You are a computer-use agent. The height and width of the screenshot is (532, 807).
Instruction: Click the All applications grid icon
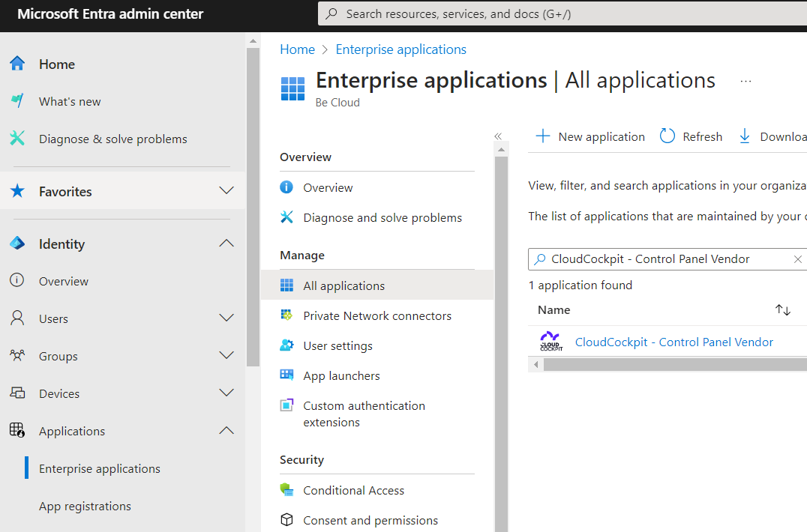pyautogui.click(x=286, y=285)
